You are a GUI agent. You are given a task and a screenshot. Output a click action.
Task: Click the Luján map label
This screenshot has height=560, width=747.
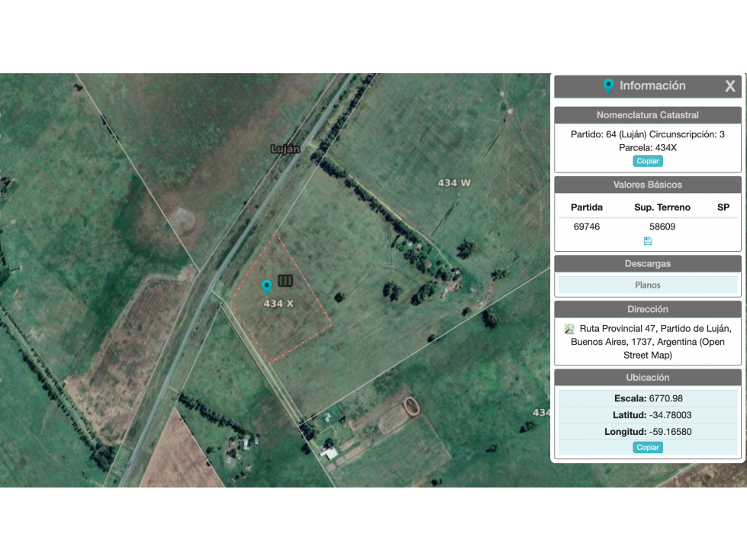pos(285,149)
